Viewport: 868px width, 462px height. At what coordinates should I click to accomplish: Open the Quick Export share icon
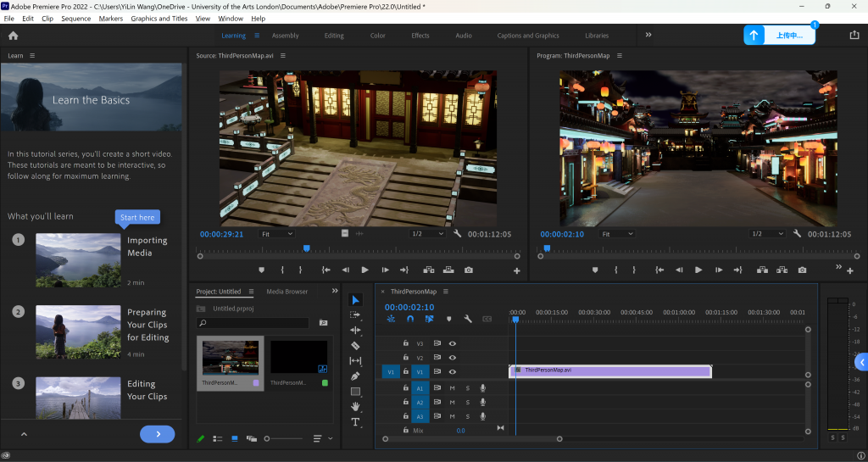[854, 35]
